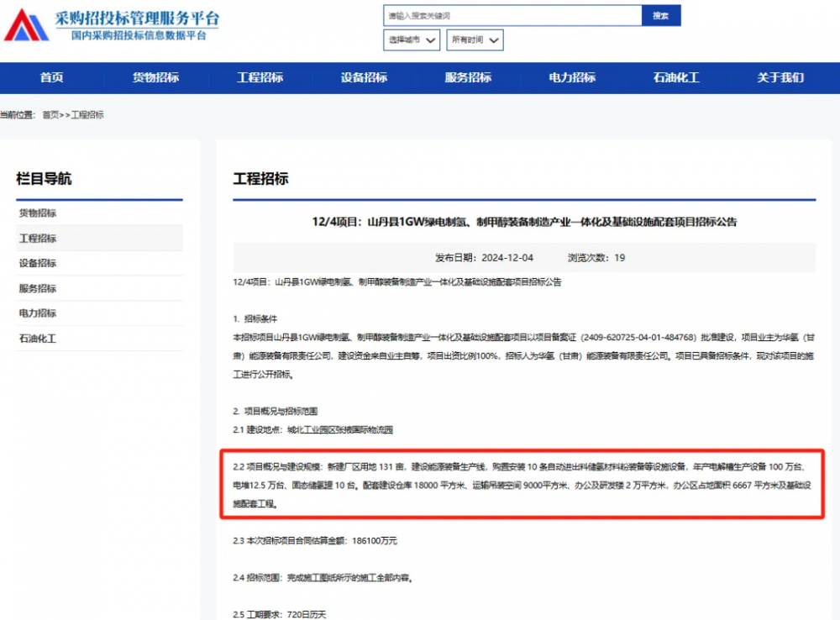This screenshot has height=620, width=840.
Task: Click the 2.1 建设地点 line
Action: [312, 430]
